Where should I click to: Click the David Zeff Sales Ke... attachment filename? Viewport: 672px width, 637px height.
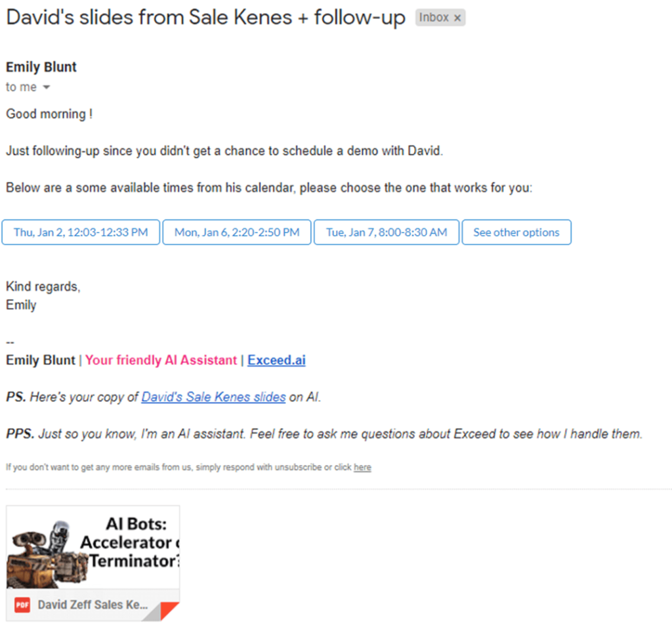point(93,605)
